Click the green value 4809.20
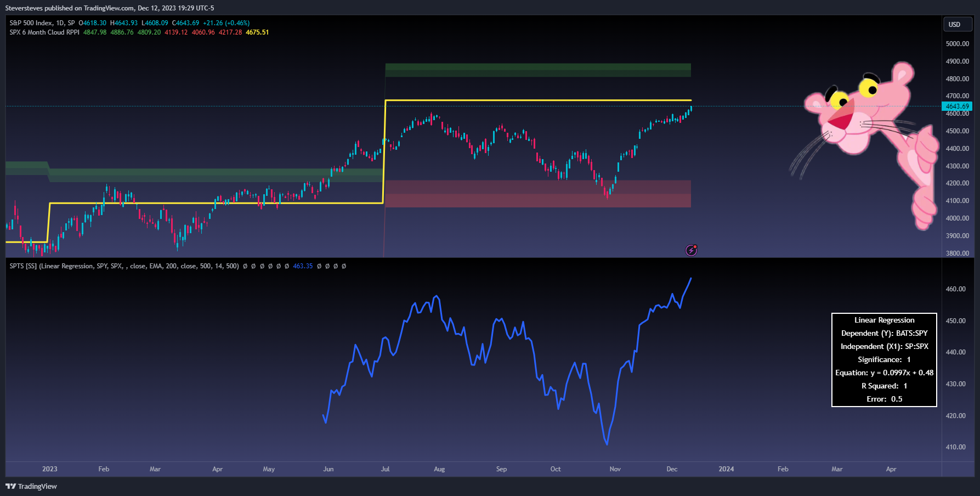This screenshot has height=496, width=980. click(x=149, y=32)
